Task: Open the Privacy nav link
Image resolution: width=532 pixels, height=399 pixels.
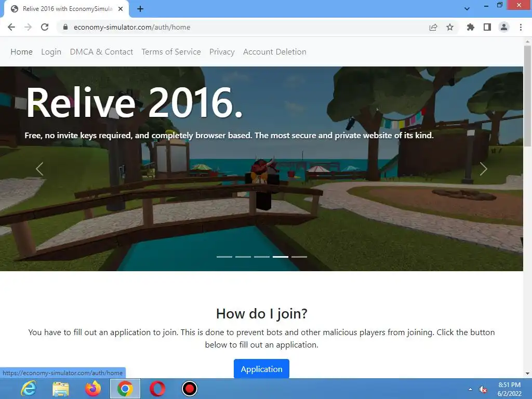Action: point(222,52)
